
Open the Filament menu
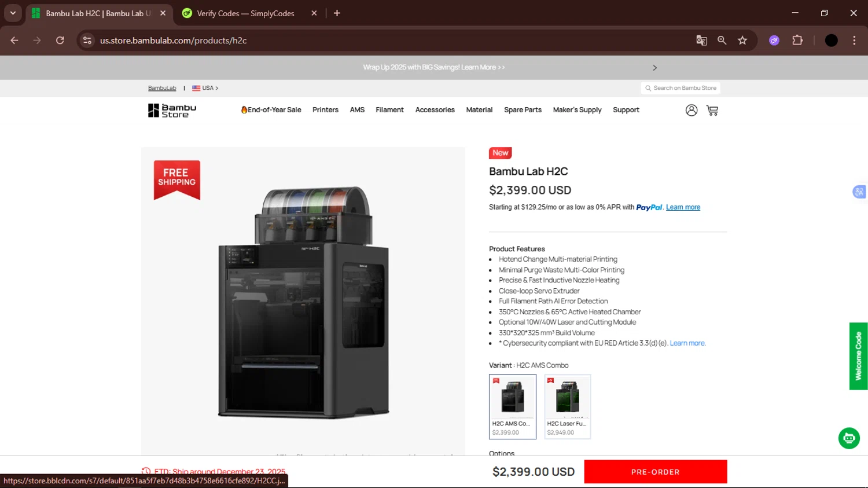pyautogui.click(x=389, y=110)
